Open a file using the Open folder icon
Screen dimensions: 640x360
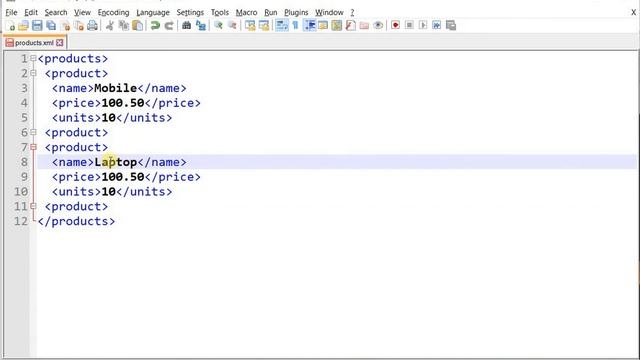pos(23,26)
